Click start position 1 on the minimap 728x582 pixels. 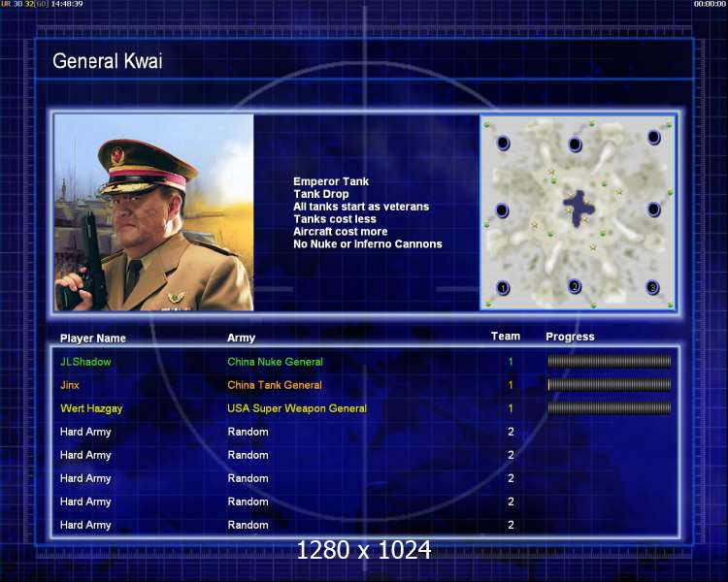(x=503, y=288)
